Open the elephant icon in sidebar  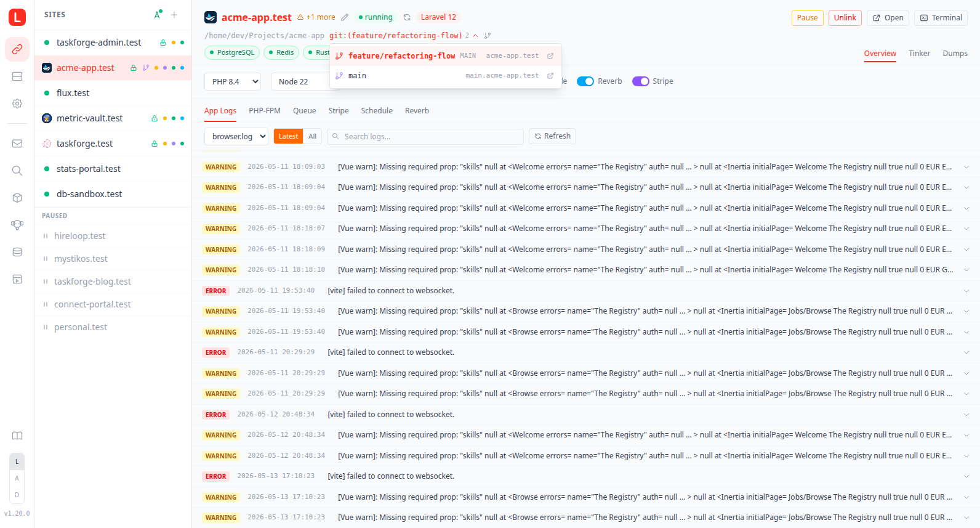click(17, 225)
